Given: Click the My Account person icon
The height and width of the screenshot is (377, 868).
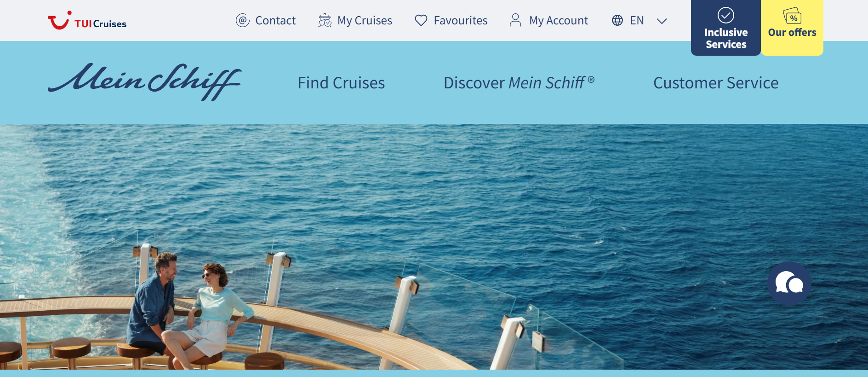Looking at the screenshot, I should click(515, 20).
